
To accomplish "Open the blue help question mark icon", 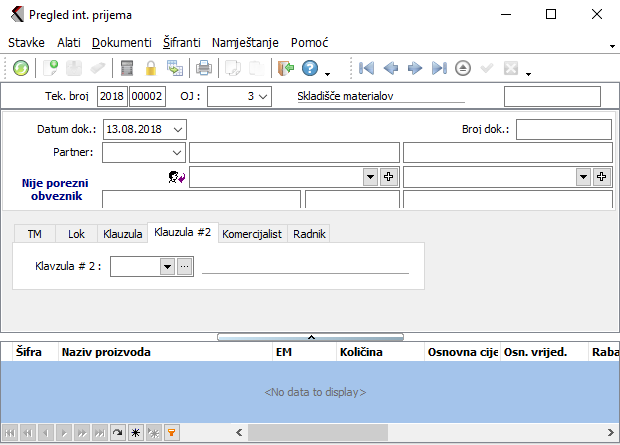I will point(310,68).
